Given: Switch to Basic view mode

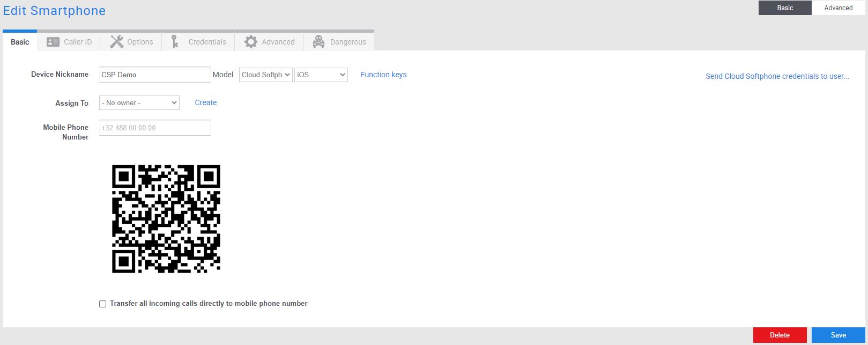Looking at the screenshot, I should pos(785,8).
